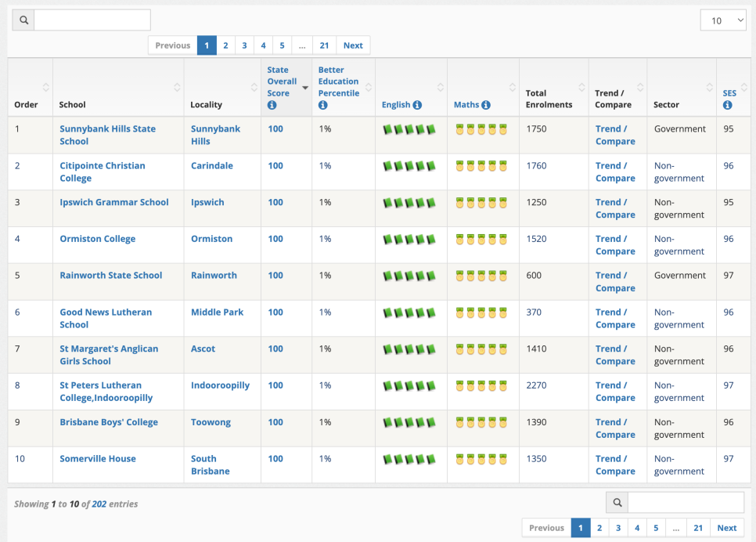Open the rows-per-page dropdown showing 10
The image size is (756, 542).
point(722,21)
